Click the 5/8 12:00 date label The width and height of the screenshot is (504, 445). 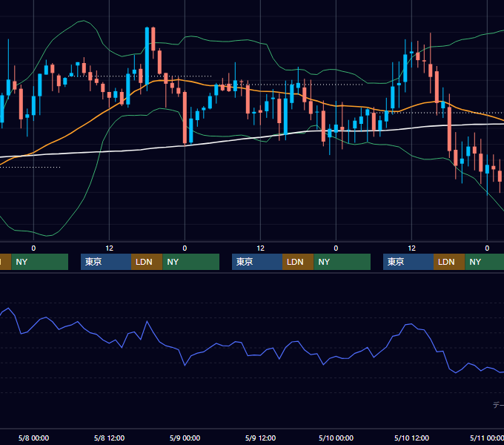point(109,438)
